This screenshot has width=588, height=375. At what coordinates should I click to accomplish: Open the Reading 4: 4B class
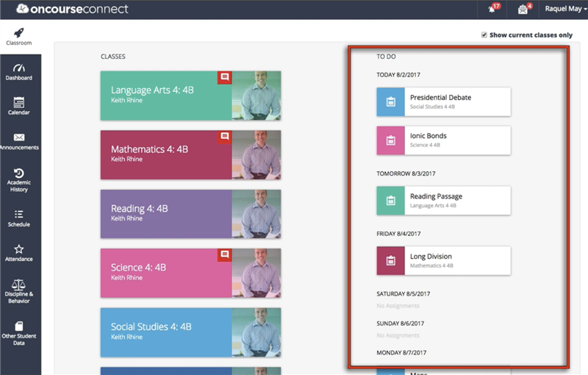[x=190, y=214]
